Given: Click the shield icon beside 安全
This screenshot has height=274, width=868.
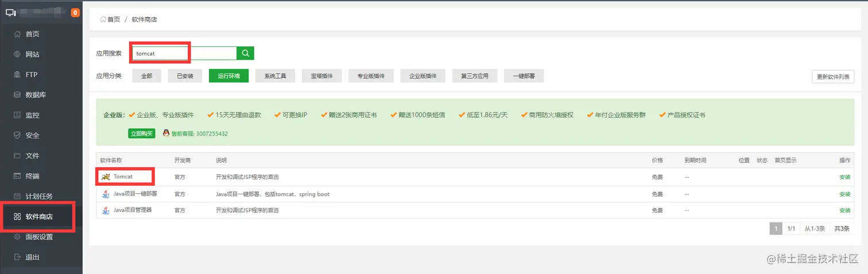Looking at the screenshot, I should 17,135.
